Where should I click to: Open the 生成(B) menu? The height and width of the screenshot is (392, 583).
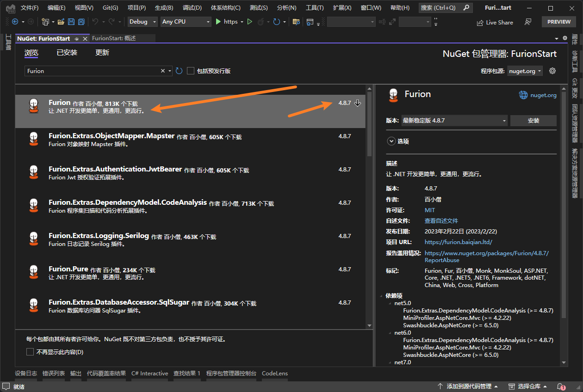pyautogui.click(x=164, y=8)
